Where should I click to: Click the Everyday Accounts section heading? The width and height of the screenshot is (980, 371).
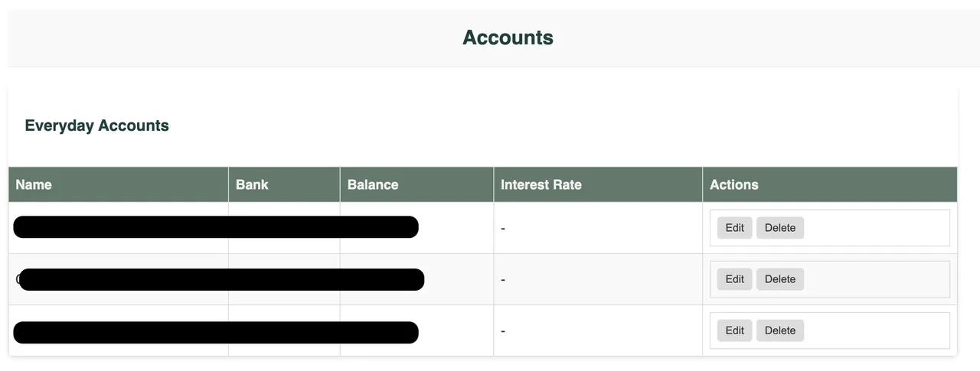pos(96,125)
